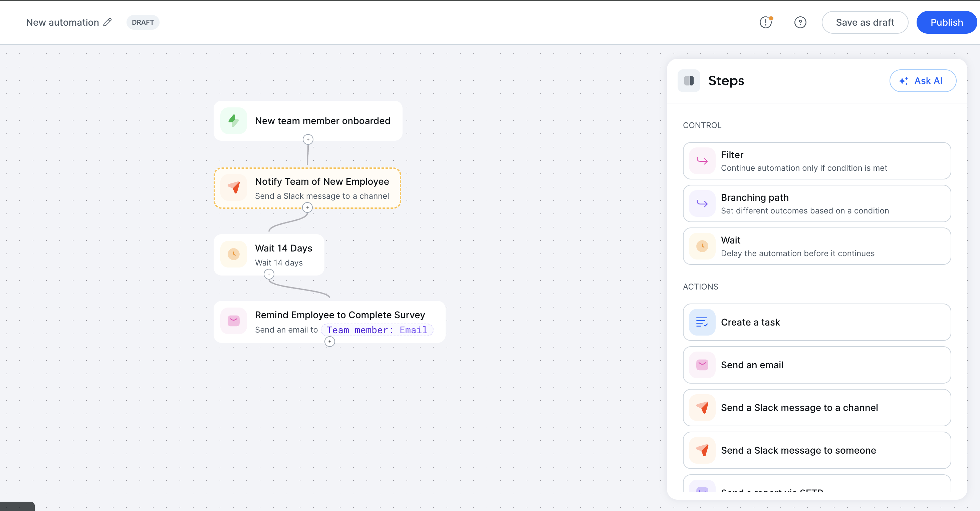The width and height of the screenshot is (980, 511).
Task: Click the green lightning trigger icon
Action: point(234,121)
